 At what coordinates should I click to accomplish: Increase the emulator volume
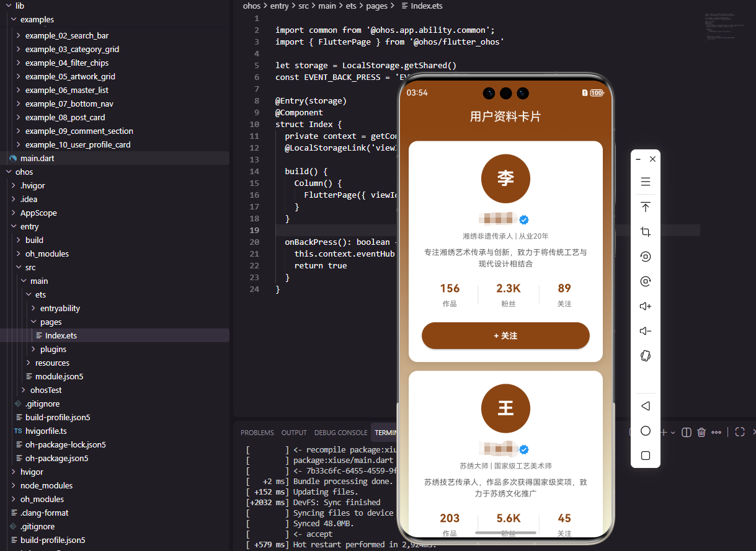pyautogui.click(x=646, y=306)
